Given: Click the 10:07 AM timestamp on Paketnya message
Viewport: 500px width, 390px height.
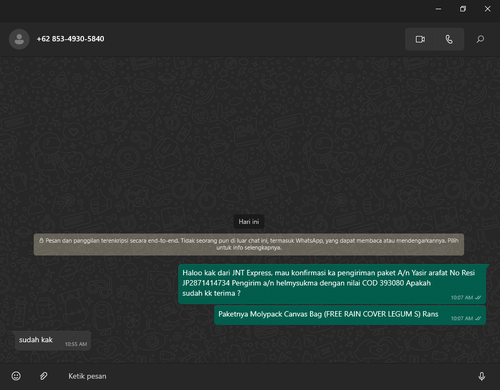Looking at the screenshot, I should [x=462, y=318].
